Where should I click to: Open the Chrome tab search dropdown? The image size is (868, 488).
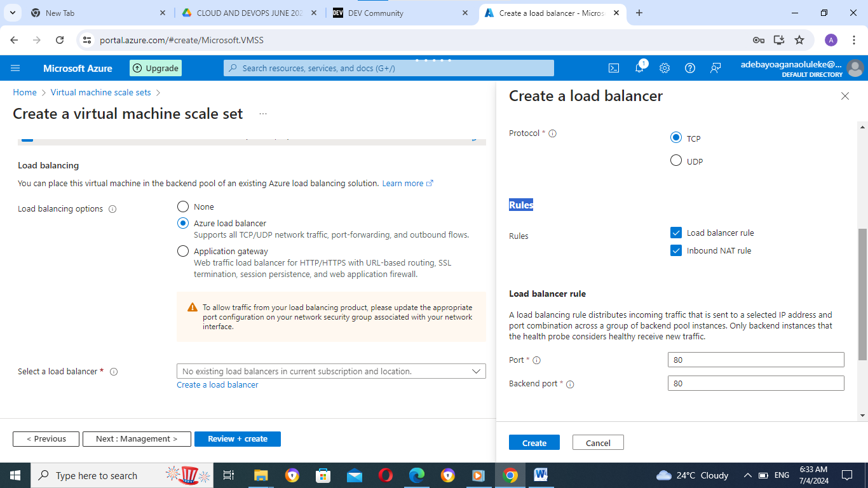tap(13, 13)
